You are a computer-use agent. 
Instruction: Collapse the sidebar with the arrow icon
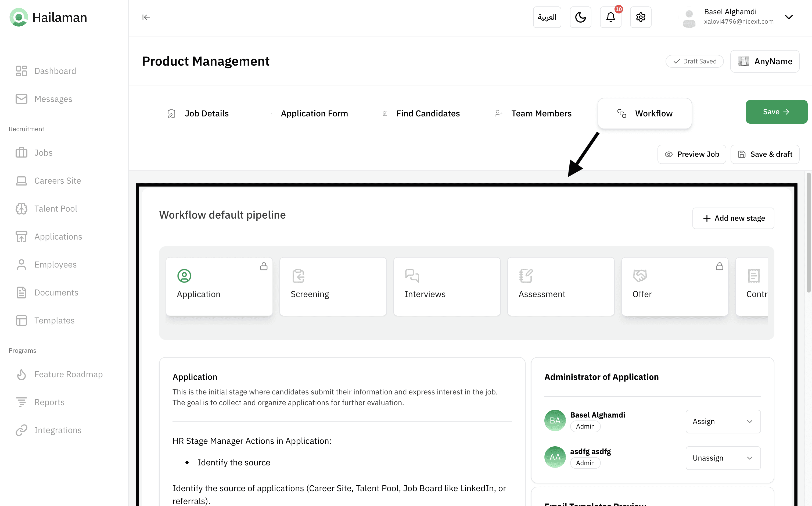tap(146, 17)
